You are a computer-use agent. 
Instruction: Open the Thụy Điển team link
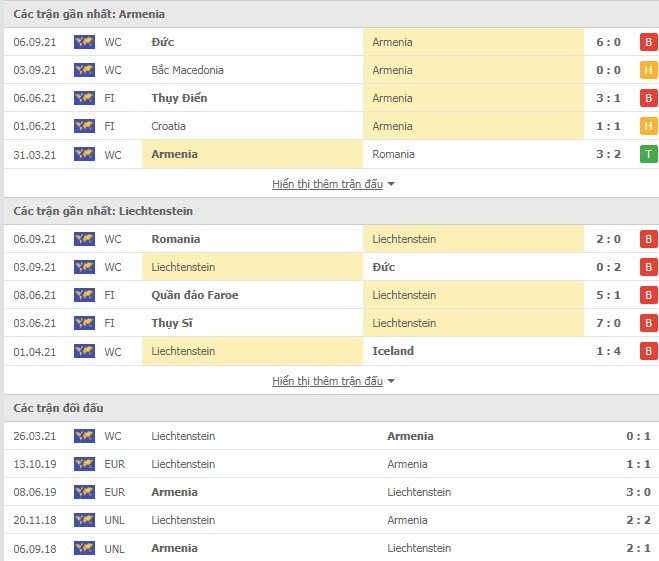179,98
